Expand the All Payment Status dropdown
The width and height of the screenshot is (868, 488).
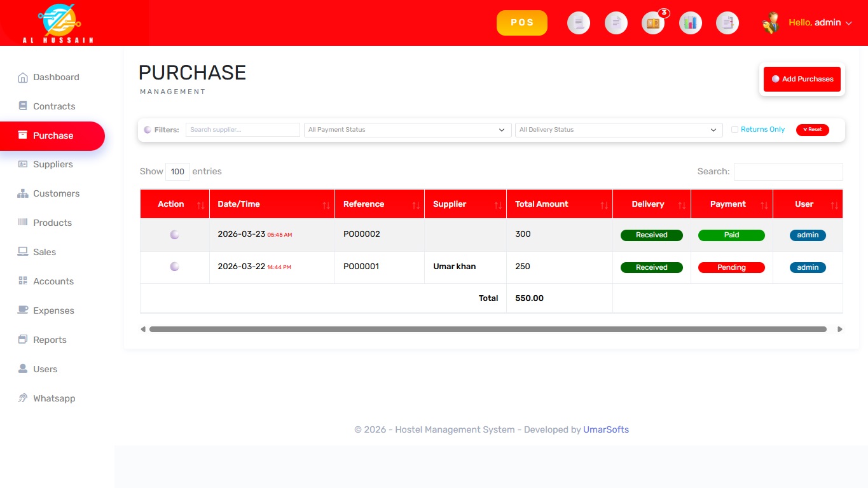pyautogui.click(x=407, y=130)
